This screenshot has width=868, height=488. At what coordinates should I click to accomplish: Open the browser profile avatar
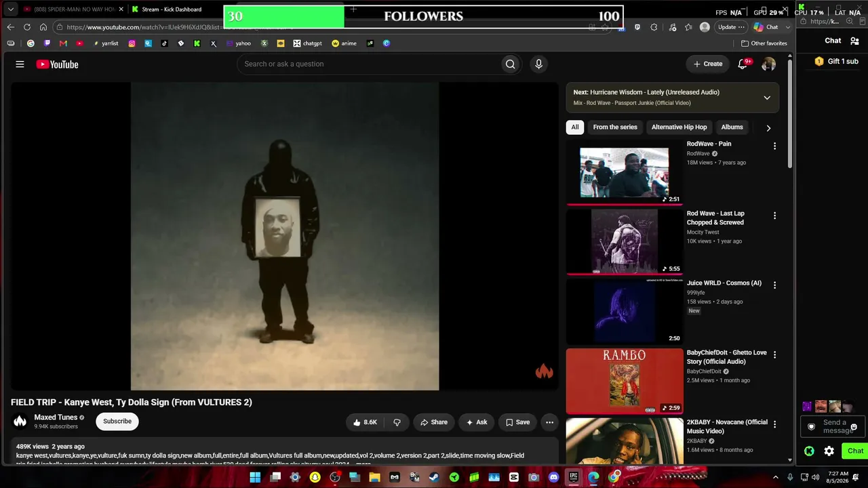pyautogui.click(x=705, y=27)
